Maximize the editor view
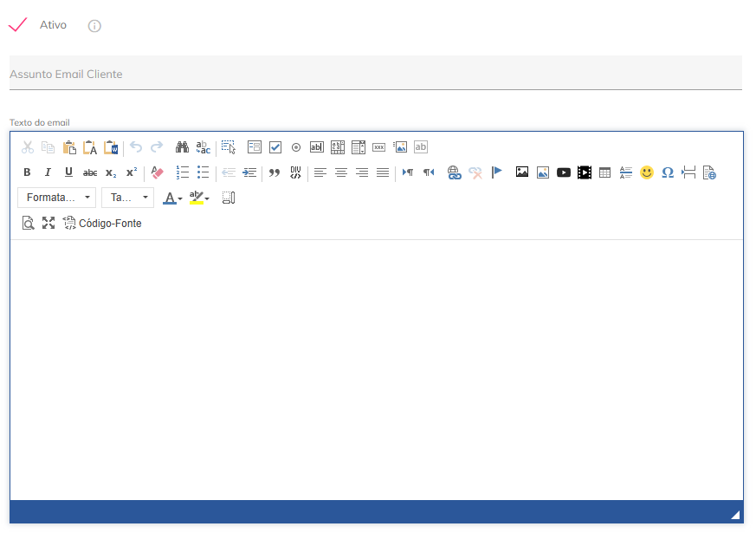Image resolution: width=756 pixels, height=533 pixels. pyautogui.click(x=48, y=223)
